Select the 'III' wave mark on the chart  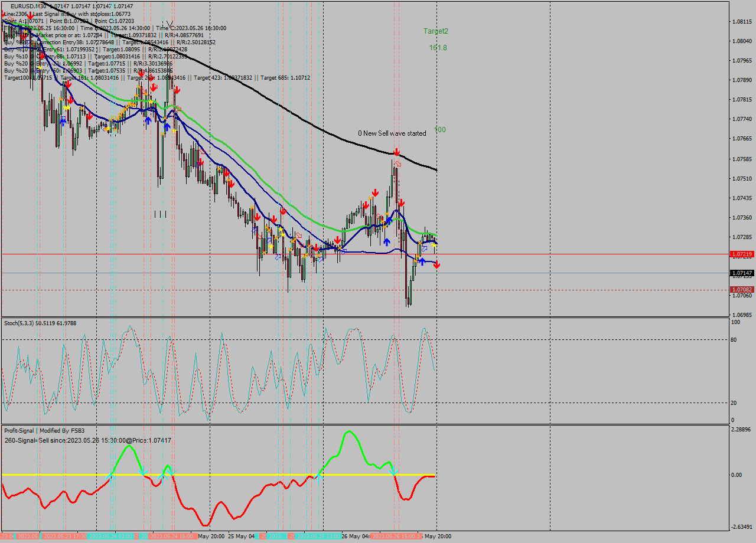(x=160, y=214)
